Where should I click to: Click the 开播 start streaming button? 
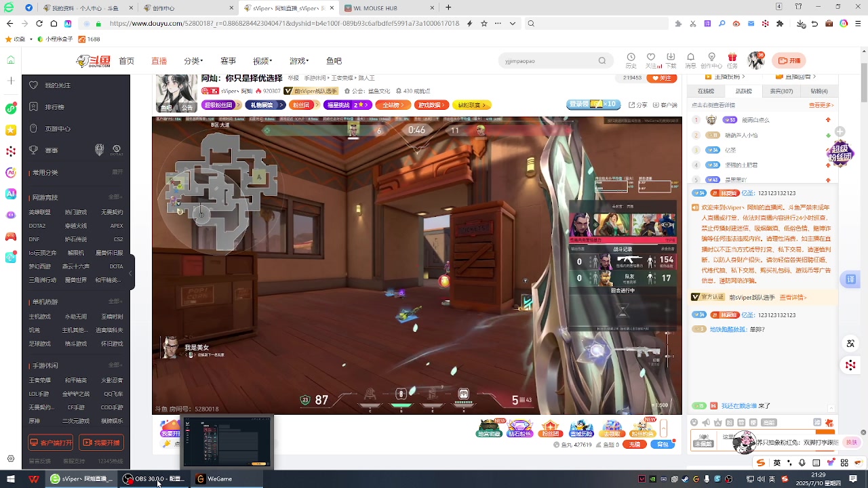(789, 60)
